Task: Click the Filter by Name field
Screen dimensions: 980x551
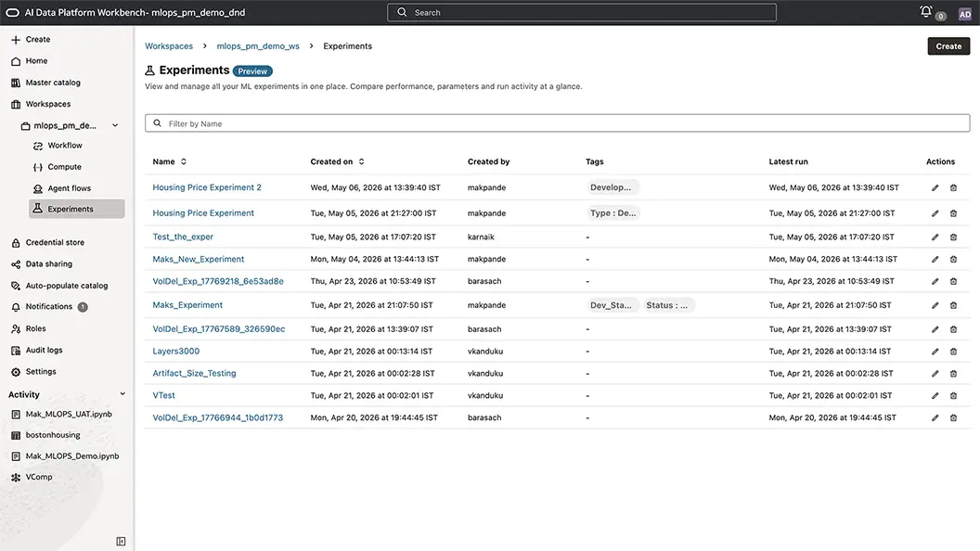Action: click(x=558, y=123)
